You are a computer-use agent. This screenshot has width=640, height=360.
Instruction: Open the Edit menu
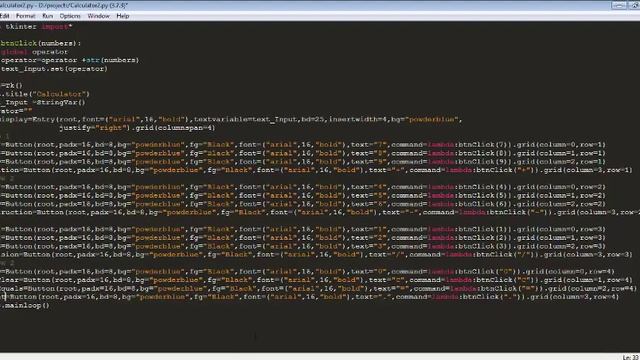[x=4, y=16]
